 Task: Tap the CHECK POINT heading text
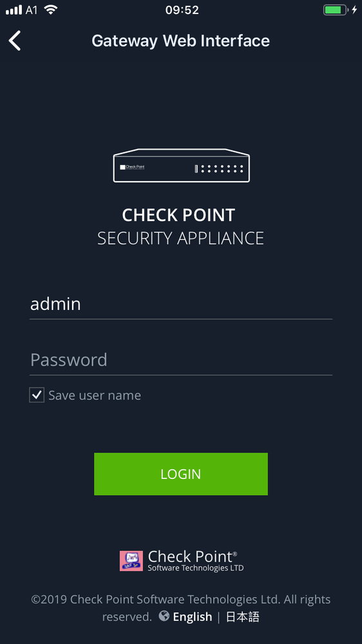point(178,215)
